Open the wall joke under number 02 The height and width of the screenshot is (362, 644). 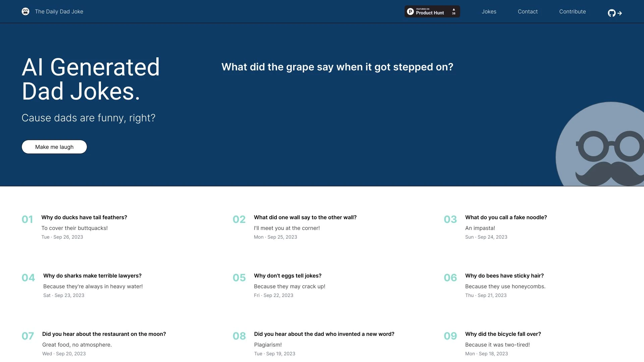(x=305, y=217)
